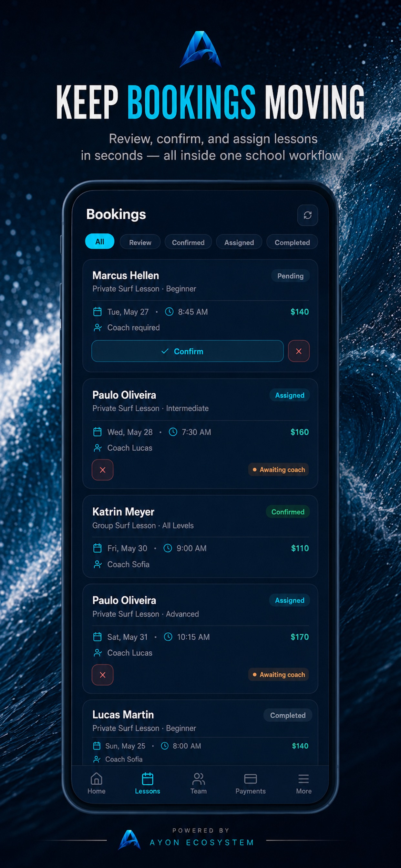The image size is (401, 868).
Task: Tap the Ayon logo at top
Action: point(200,49)
